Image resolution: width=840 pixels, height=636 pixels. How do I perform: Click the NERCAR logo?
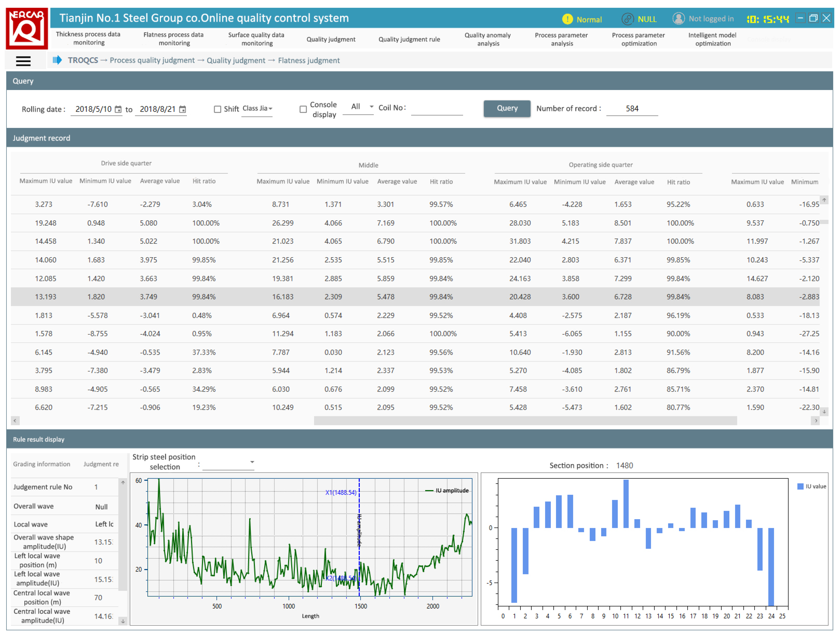pos(27,28)
